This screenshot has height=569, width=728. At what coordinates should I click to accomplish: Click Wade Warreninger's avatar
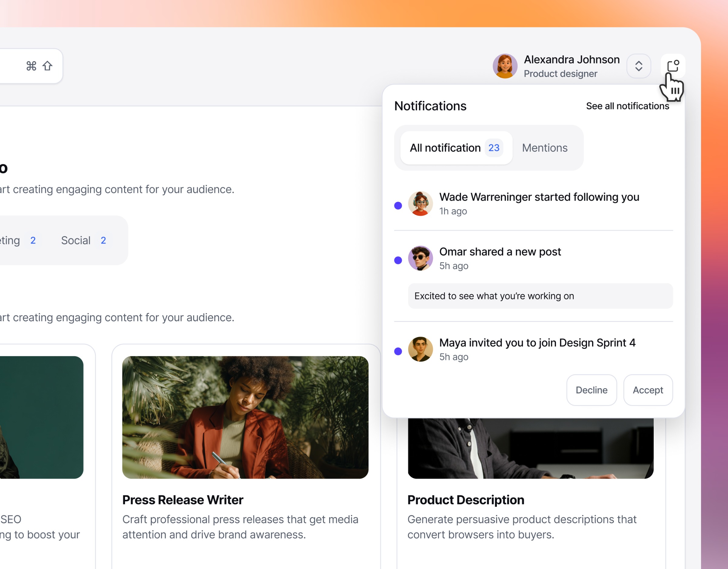[x=420, y=203]
